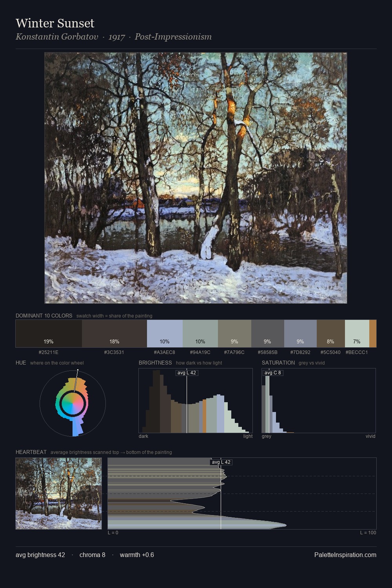Click the hex code label #94A19C
Screen dimensions: 392x588
200,352
